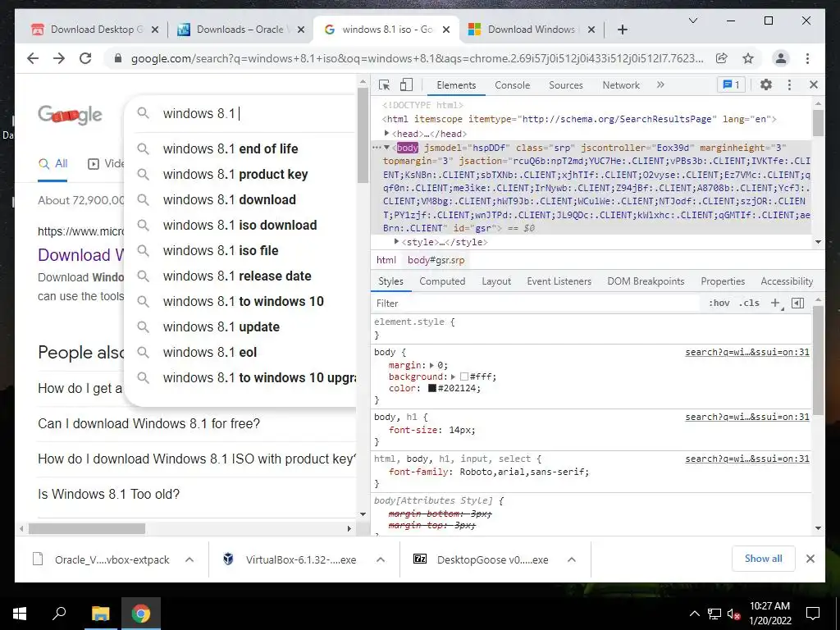Toggle the computed styles sidebar pane icon

point(797,304)
